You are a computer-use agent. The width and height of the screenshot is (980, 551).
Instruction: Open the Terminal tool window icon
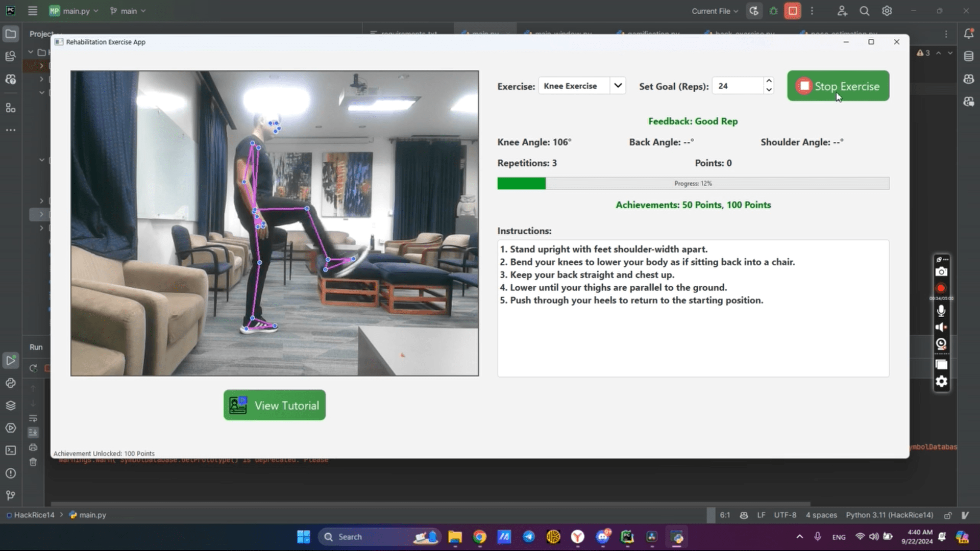coord(10,450)
